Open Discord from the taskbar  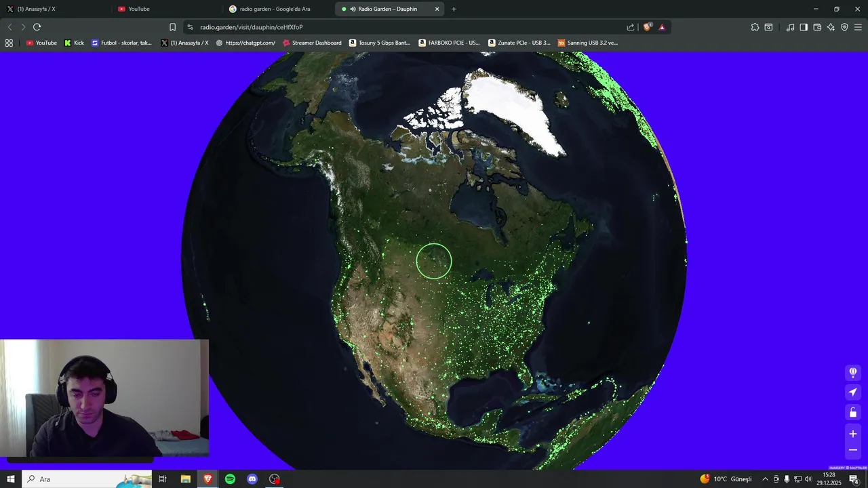tap(252, 479)
